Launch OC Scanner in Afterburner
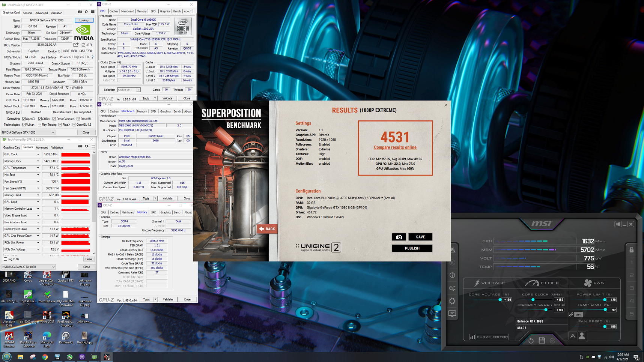644x362 pixels. click(x=452, y=288)
